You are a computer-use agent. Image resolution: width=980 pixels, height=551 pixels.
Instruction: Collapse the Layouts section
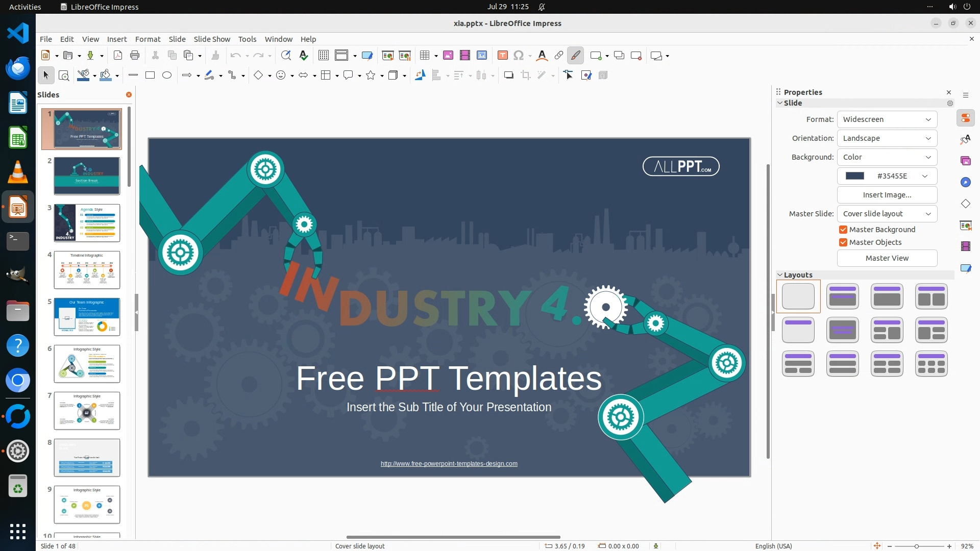780,275
